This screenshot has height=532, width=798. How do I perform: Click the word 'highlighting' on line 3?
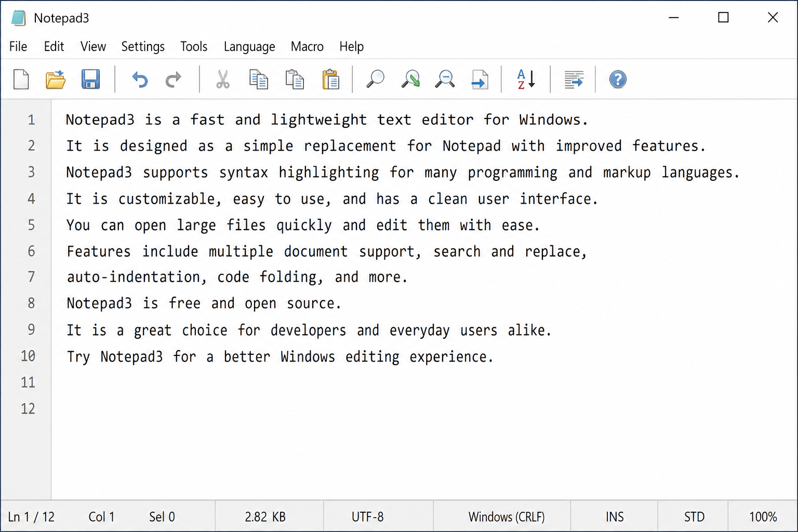[328, 173]
